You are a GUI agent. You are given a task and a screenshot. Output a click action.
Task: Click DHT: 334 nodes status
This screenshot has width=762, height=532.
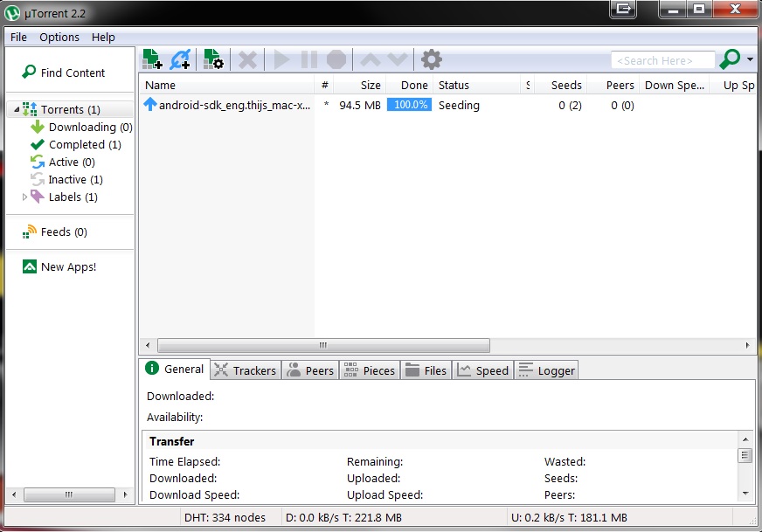point(225,517)
